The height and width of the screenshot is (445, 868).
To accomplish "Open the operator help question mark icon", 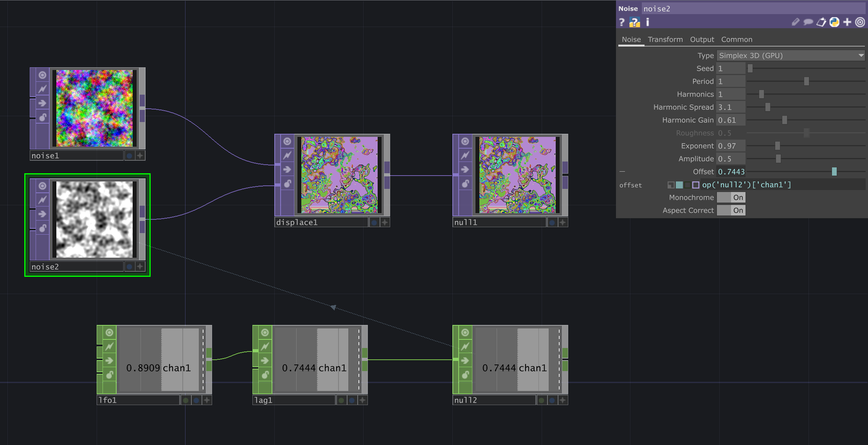I will click(x=622, y=22).
